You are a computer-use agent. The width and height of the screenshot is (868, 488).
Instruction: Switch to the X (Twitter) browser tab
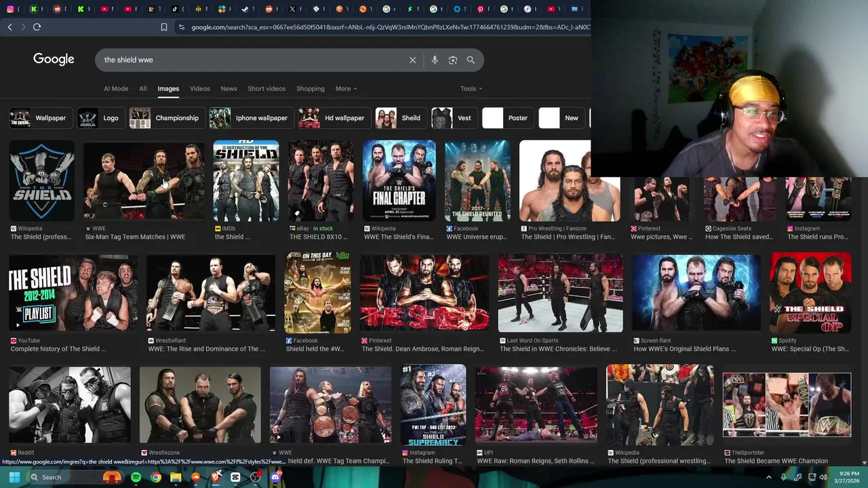292,9
